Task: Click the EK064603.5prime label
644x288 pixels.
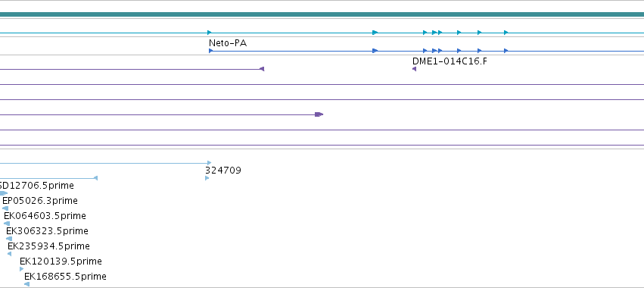Action: pos(45,216)
